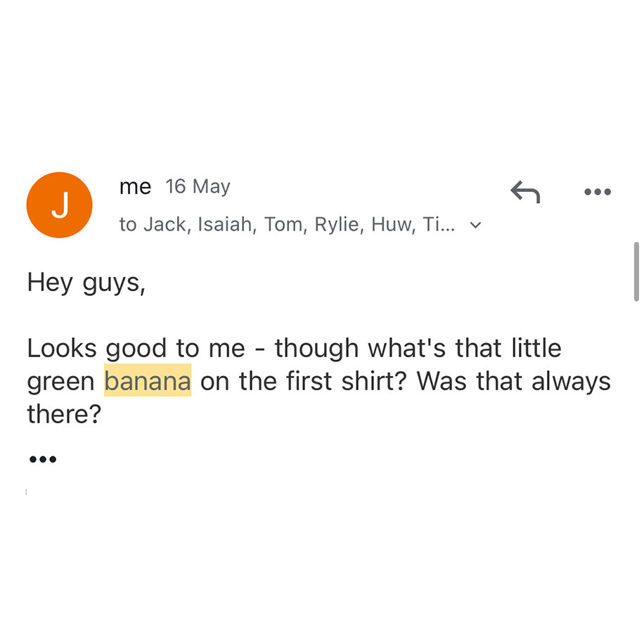Click the "16 May" date
Viewport: 644px width, 644px height.
click(x=198, y=187)
